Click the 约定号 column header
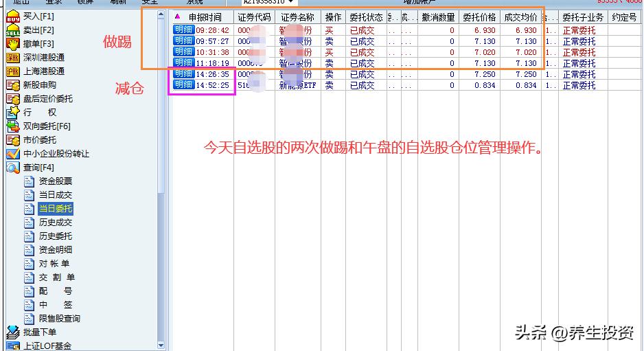The image size is (644, 351). coord(624,17)
